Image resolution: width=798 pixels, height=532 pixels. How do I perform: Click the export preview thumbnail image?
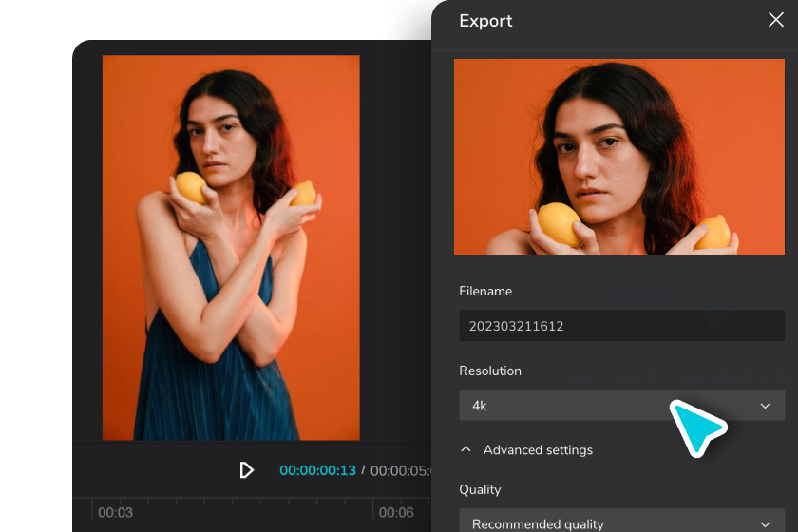point(621,157)
